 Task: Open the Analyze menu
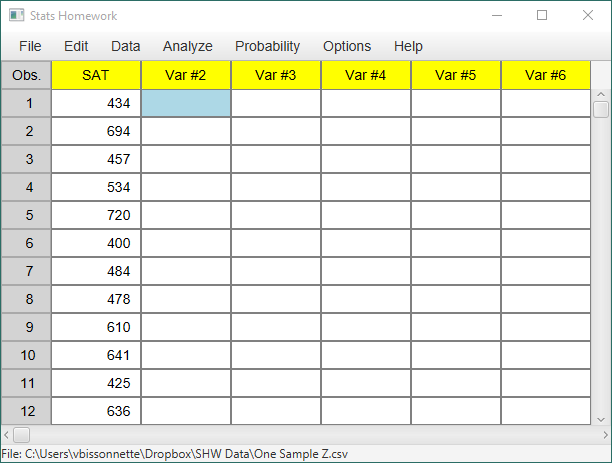click(x=187, y=46)
